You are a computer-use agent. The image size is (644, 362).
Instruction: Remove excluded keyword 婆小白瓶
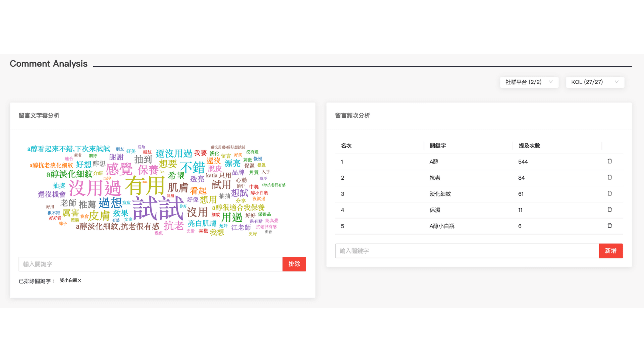point(79,281)
